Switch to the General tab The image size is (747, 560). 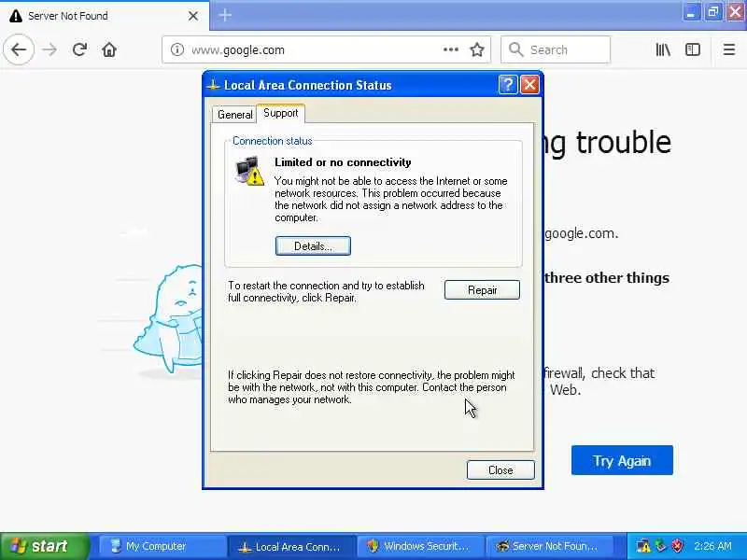234,114
